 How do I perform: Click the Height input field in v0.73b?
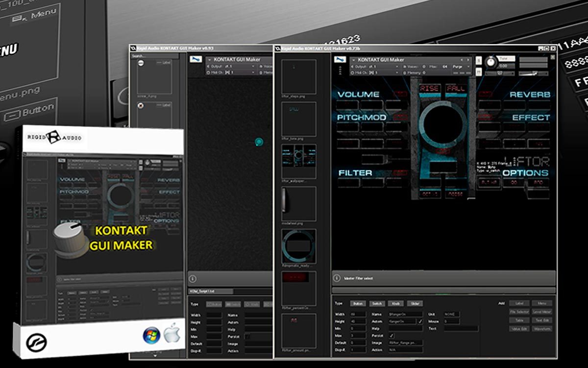pos(357,321)
